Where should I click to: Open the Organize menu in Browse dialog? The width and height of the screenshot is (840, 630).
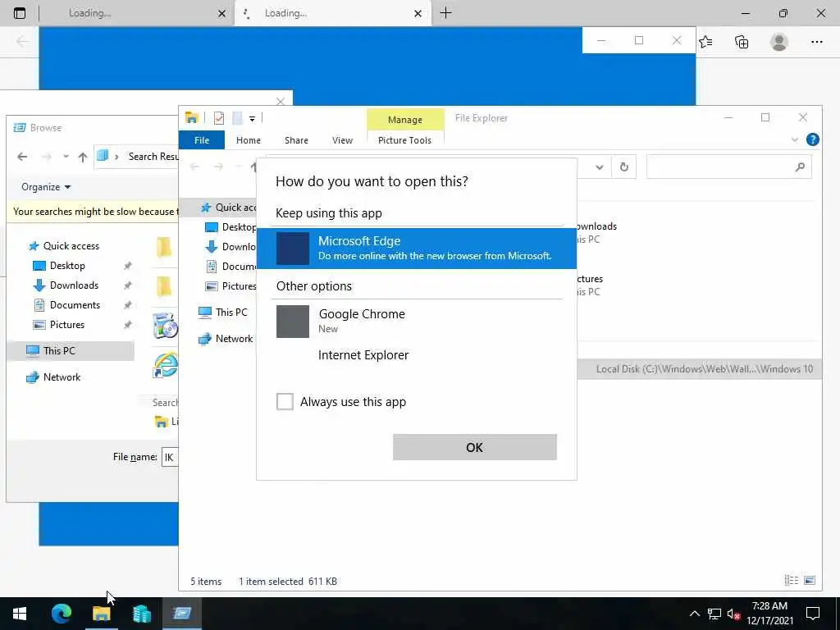pyautogui.click(x=46, y=187)
